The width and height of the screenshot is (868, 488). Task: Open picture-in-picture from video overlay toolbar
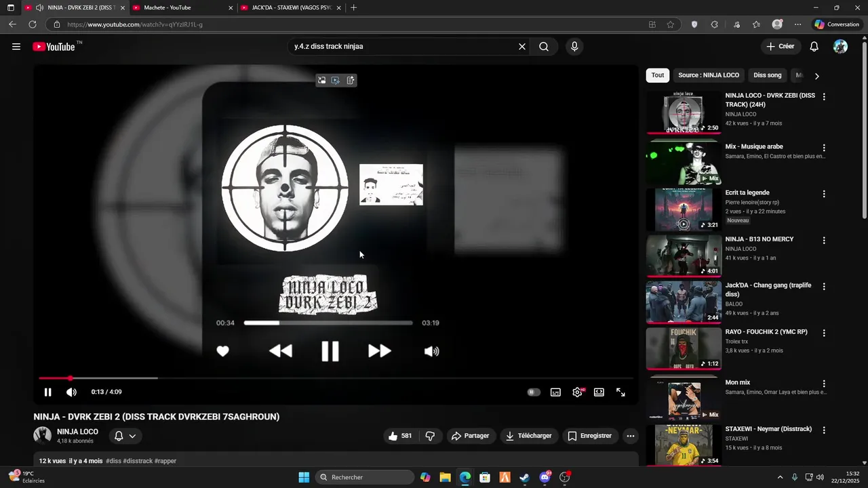(x=321, y=81)
